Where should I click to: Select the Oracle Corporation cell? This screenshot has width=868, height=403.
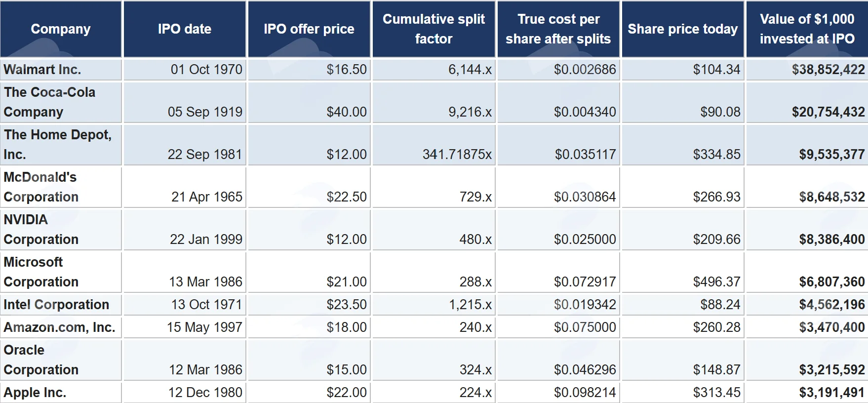(x=61, y=360)
